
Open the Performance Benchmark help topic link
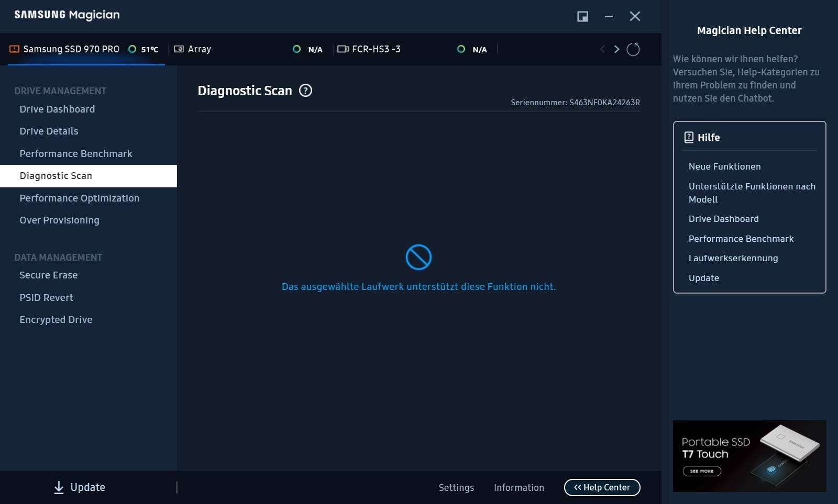741,239
